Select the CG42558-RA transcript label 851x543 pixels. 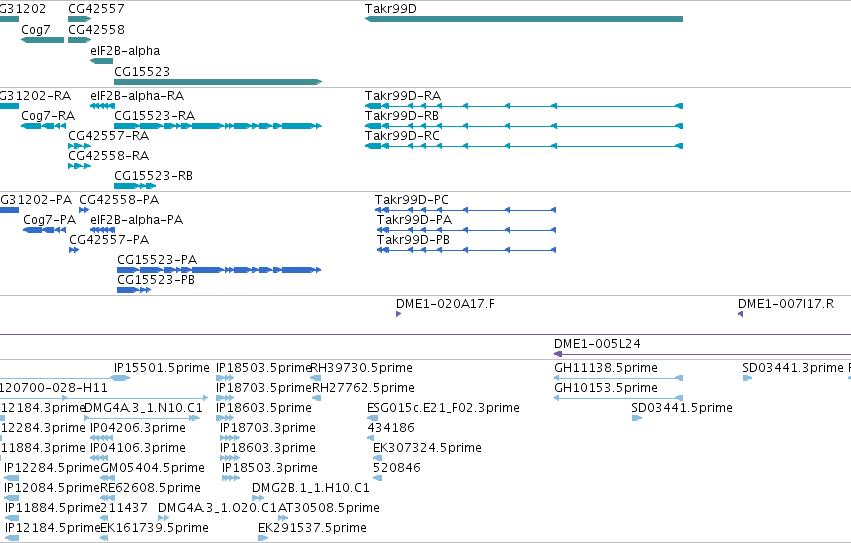coord(109,156)
